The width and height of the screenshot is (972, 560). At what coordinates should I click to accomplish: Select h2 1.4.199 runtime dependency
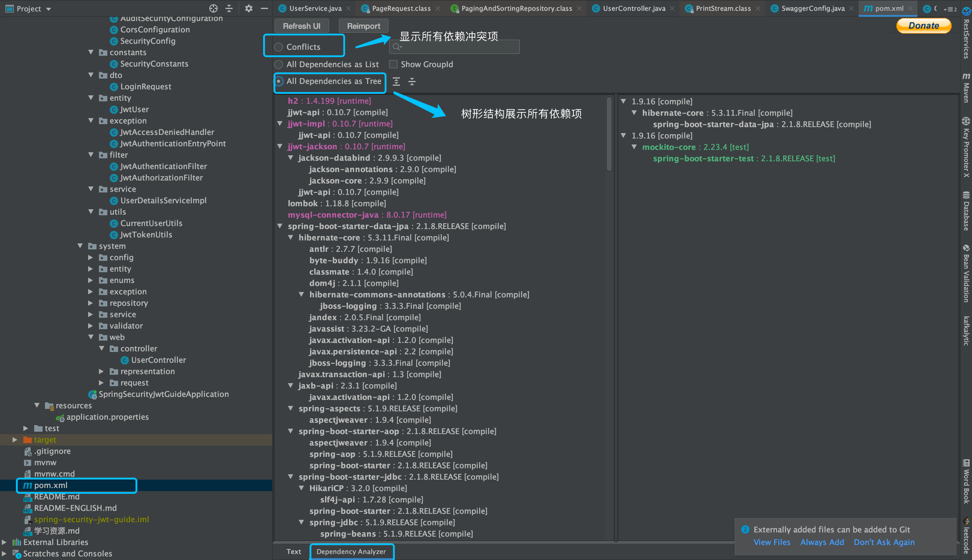tap(329, 101)
